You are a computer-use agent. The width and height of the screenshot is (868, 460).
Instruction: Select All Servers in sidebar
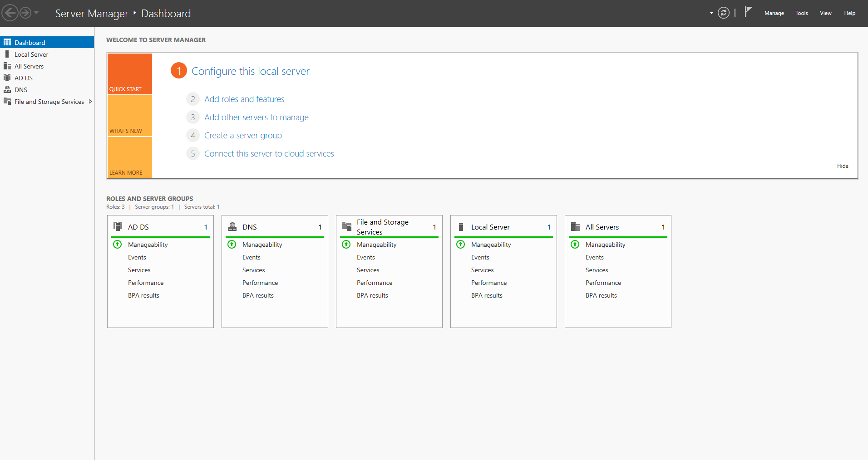click(47, 66)
